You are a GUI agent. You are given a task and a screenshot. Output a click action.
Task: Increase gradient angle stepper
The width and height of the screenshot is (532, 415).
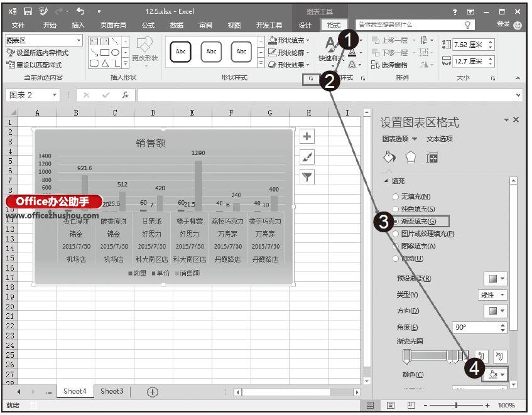[502, 325]
